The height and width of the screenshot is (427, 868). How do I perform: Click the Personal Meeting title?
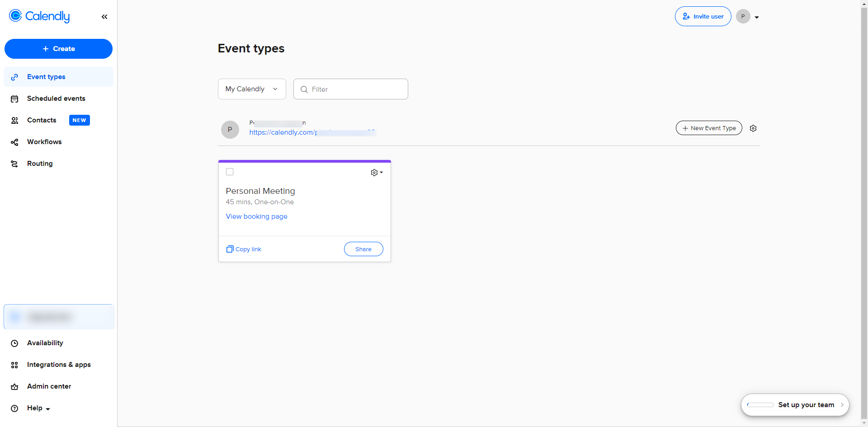point(260,191)
